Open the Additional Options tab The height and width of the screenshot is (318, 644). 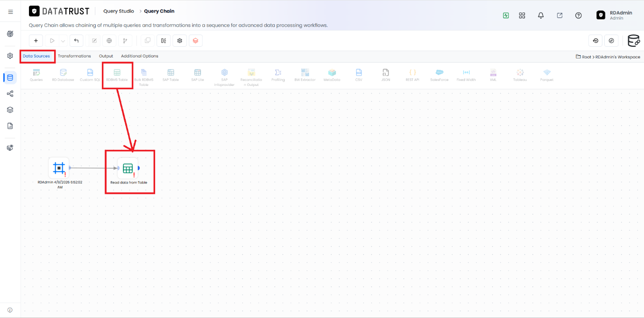(140, 56)
